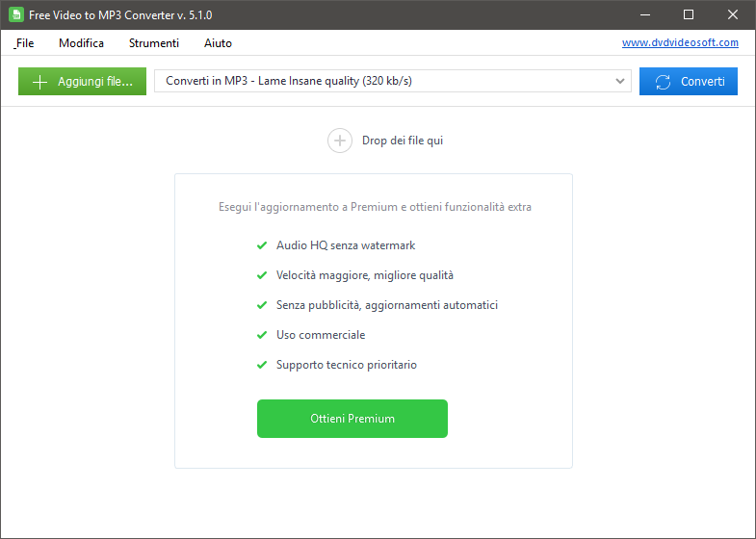Visit the www.dvdvideosoft.com link
The width and height of the screenshot is (756, 539).
680,42
